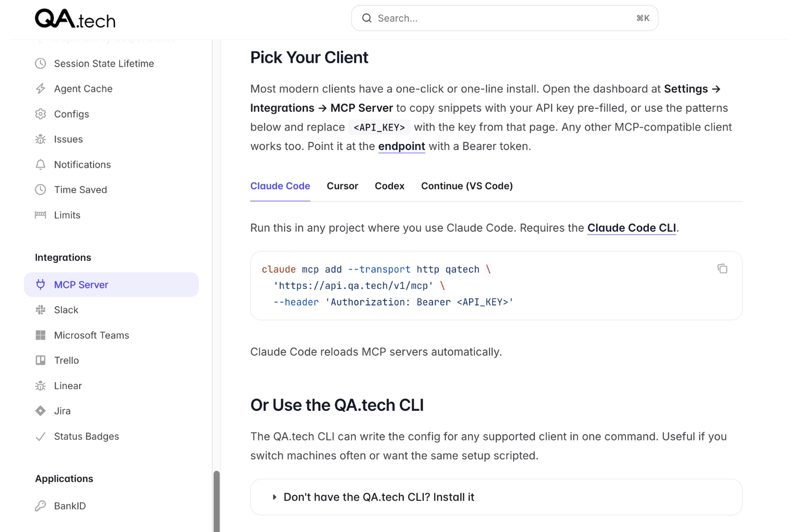Go to the Configs page
798x532 pixels.
[72, 114]
